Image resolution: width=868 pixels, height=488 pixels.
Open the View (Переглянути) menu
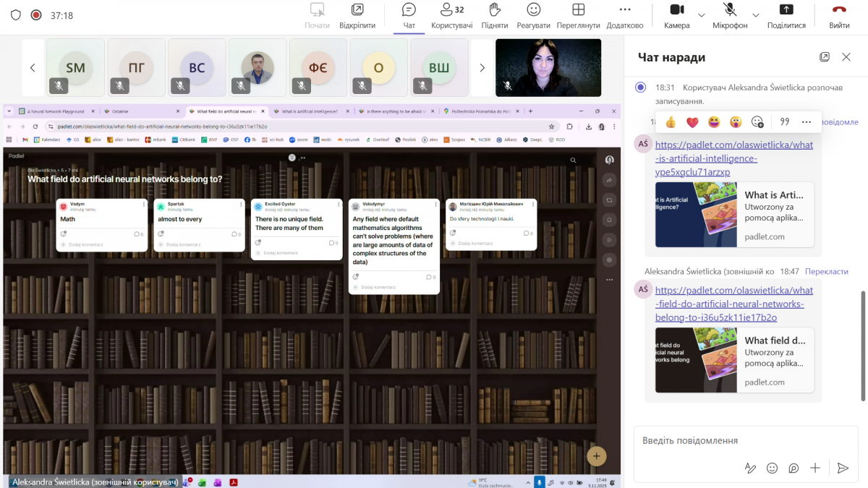point(578,16)
